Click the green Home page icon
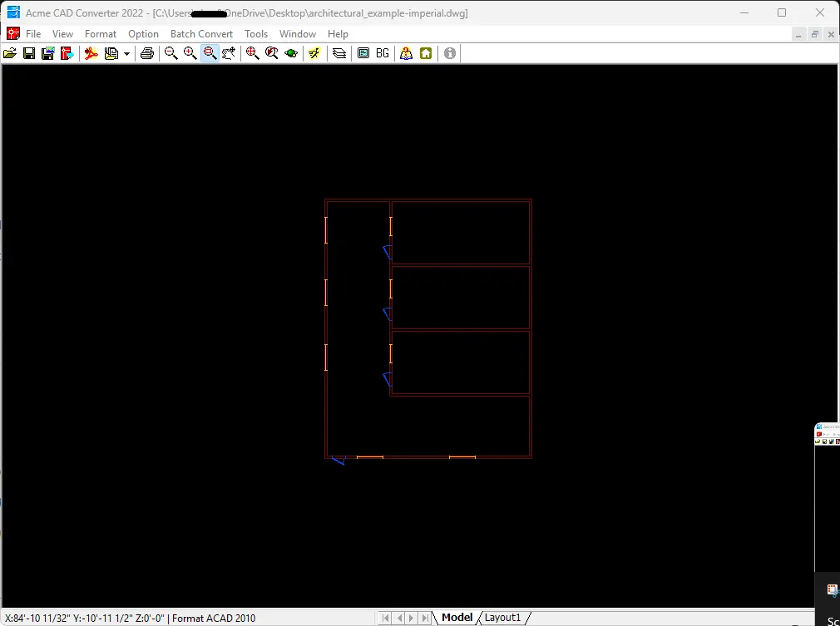The width and height of the screenshot is (840, 626). (425, 53)
